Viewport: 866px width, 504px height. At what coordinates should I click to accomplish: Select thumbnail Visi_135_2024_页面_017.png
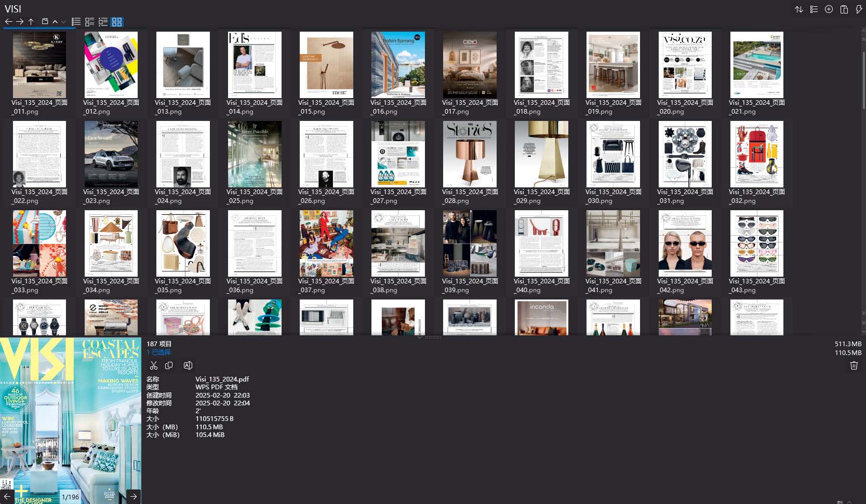click(x=470, y=64)
